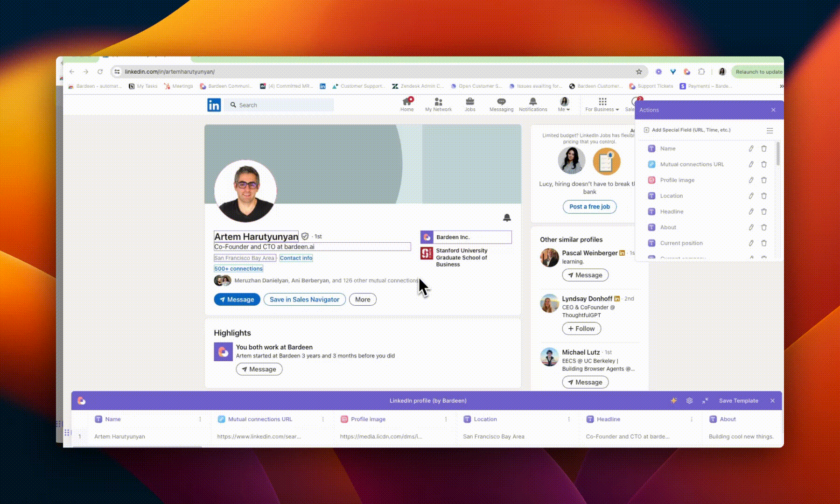Click Artem's profile photo
This screenshot has width=840, height=504.
click(245, 190)
